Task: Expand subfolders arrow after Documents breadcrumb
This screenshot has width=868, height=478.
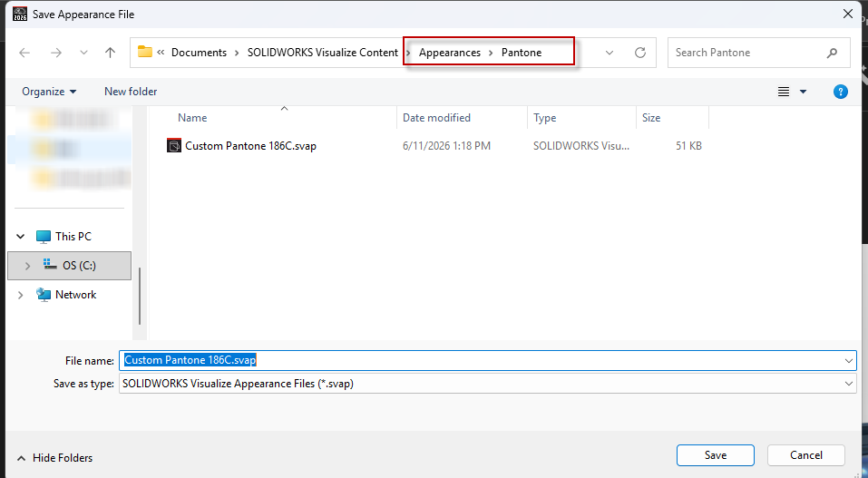Action: 237,53
